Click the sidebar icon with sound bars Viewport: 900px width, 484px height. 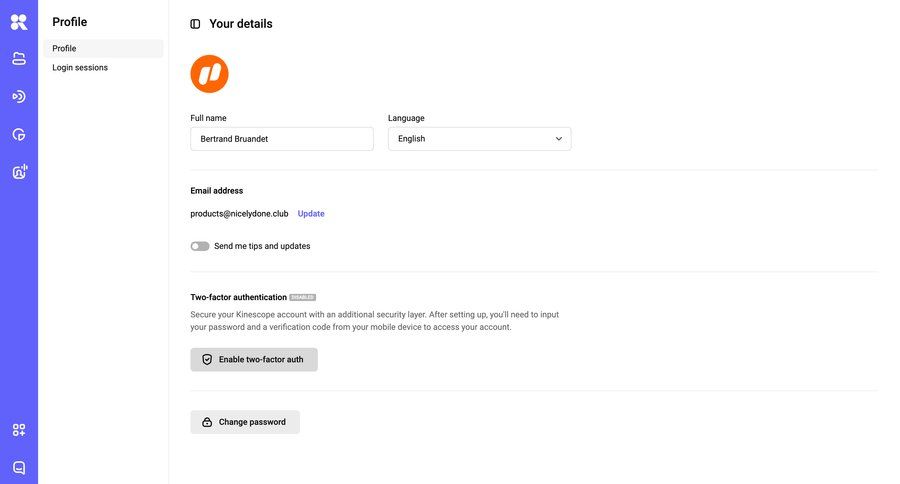[19, 172]
